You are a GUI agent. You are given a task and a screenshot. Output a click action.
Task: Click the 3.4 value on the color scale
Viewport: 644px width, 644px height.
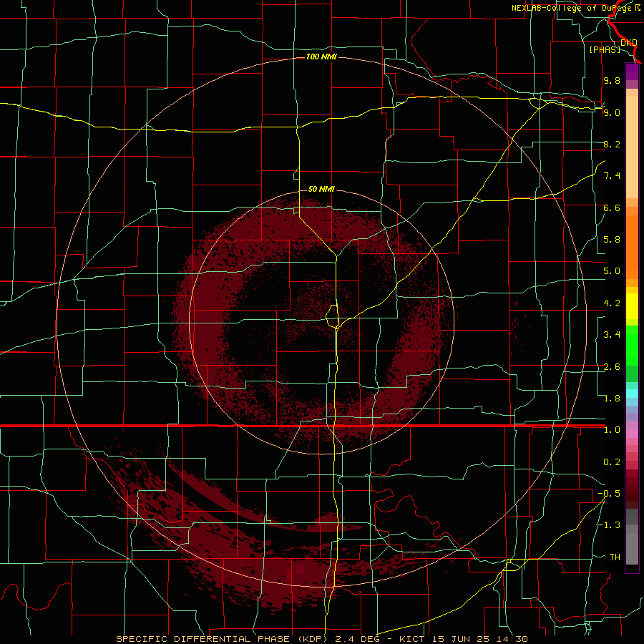[612, 335]
